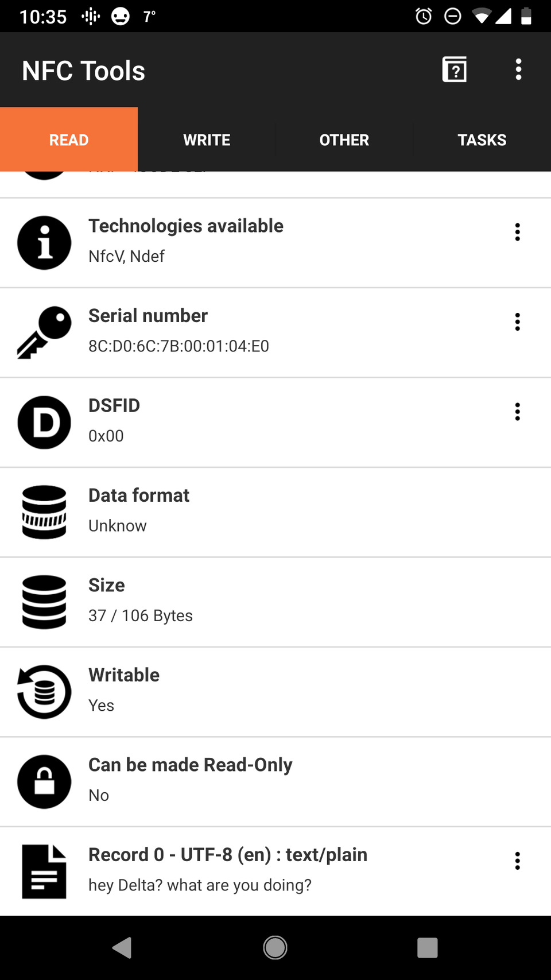This screenshot has width=551, height=980.
Task: Tap the Writable circular arrow icon
Action: [44, 692]
